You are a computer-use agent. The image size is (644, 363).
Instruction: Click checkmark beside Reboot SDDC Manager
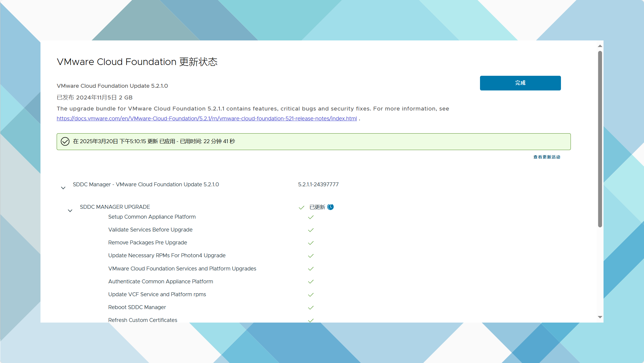[x=311, y=308]
